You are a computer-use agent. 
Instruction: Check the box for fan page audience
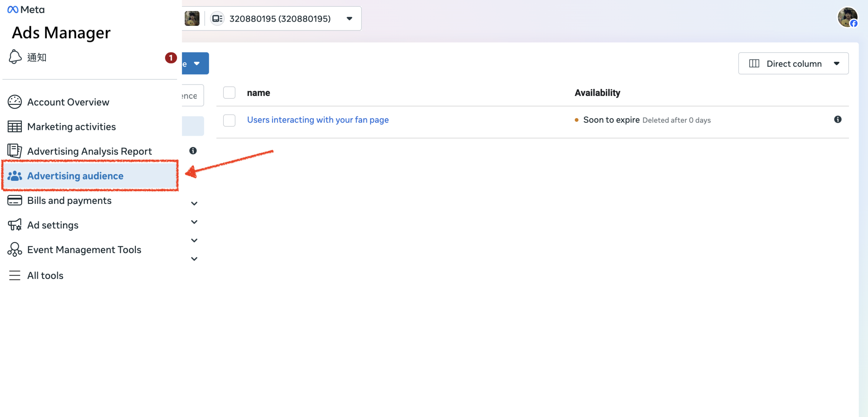(229, 120)
